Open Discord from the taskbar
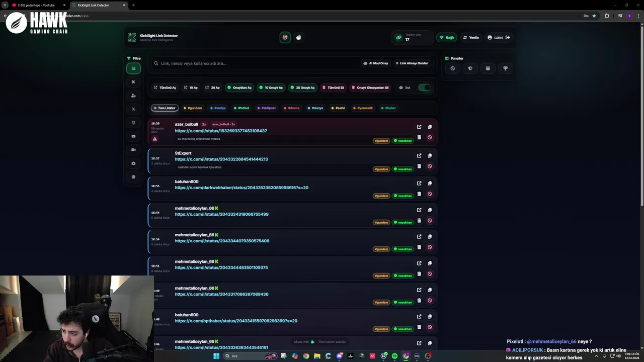 click(x=339, y=356)
